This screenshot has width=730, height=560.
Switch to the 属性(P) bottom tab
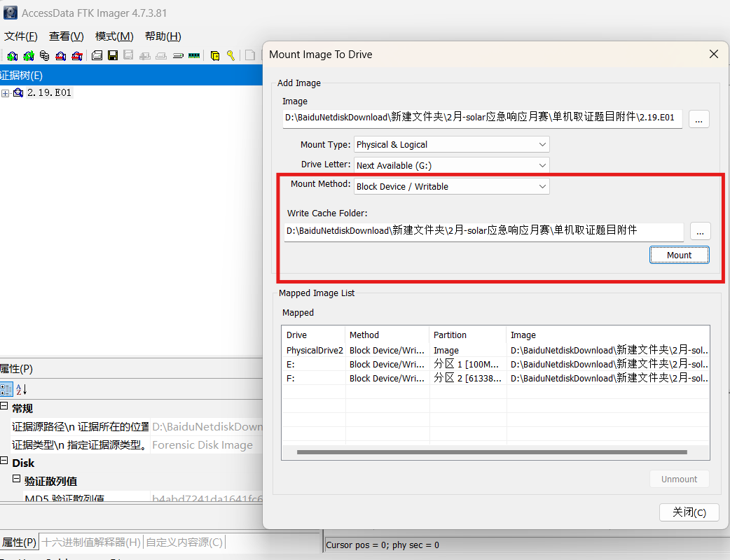[x=19, y=542]
